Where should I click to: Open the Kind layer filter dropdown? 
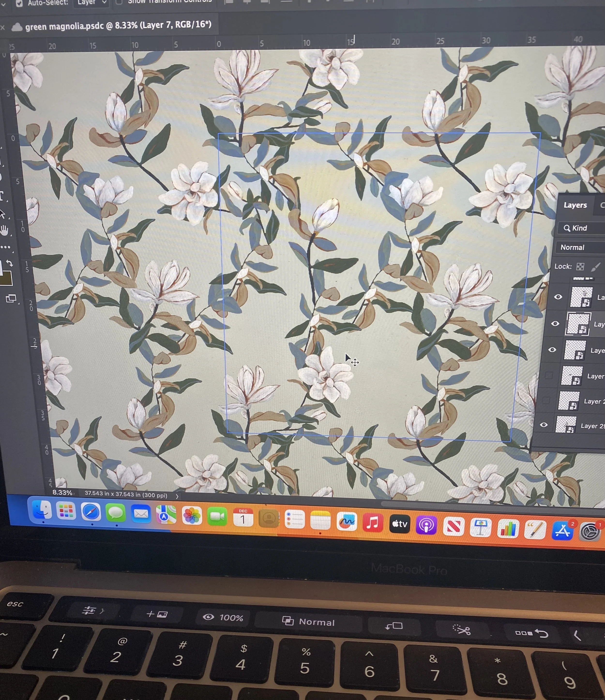579,228
